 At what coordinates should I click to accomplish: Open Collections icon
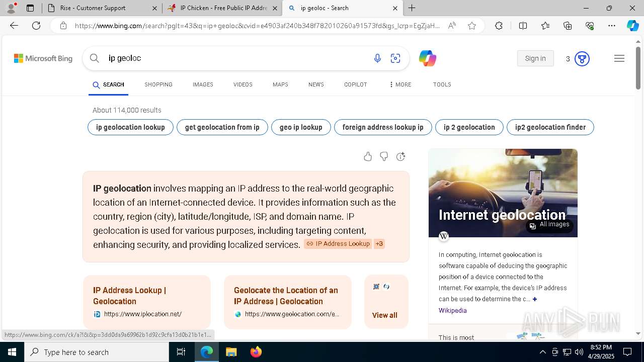[x=568, y=26]
